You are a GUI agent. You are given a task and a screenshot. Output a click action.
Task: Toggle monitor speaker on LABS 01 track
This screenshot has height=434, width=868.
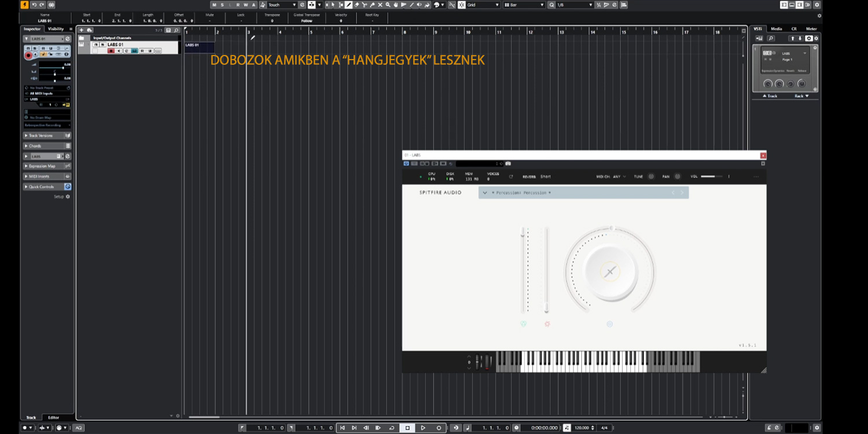coord(119,51)
